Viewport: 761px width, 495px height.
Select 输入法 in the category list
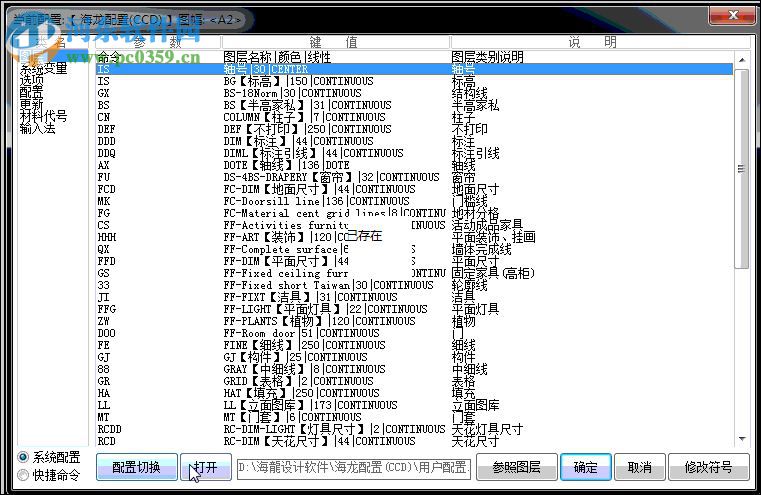(37, 128)
